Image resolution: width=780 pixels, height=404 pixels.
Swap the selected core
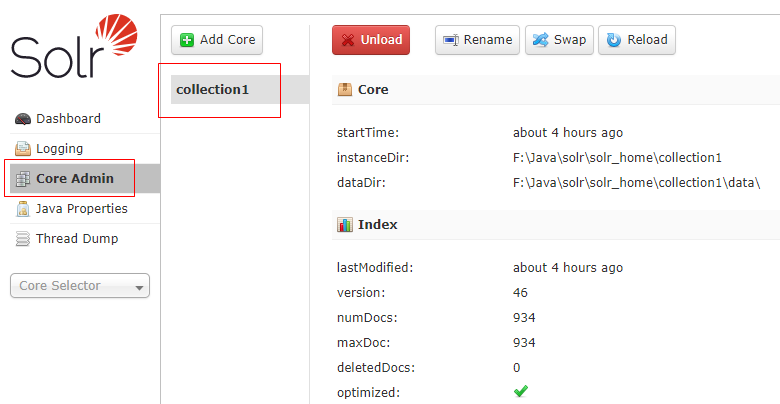559,40
